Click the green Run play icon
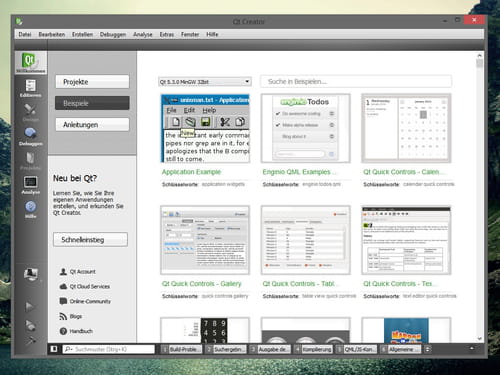This screenshot has width=500, height=375. [x=30, y=307]
